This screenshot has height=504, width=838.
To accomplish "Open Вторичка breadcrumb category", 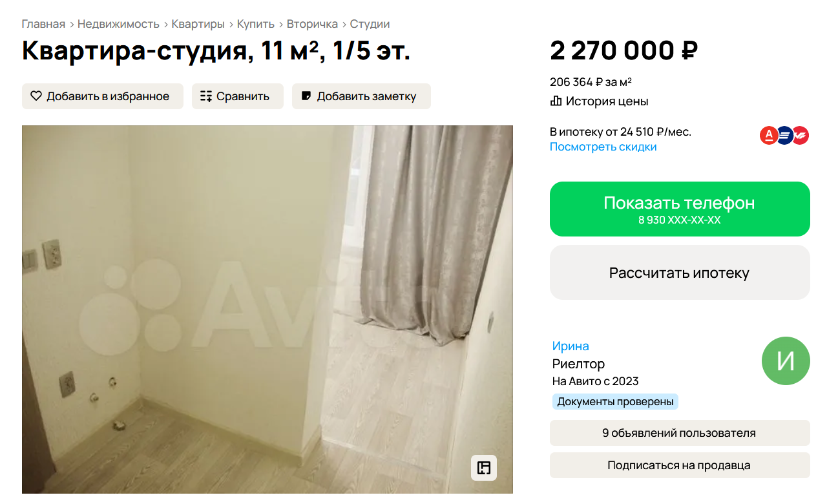I will [x=312, y=24].
